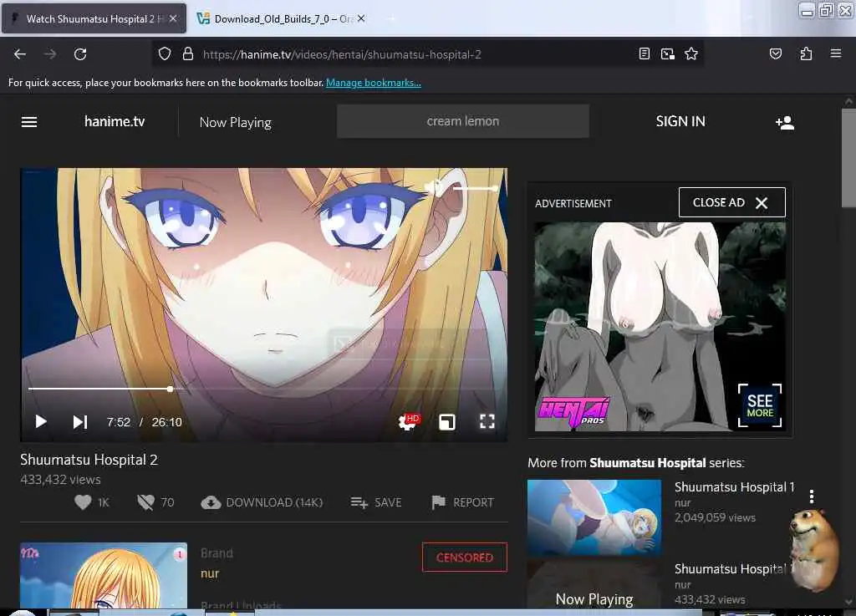Viewport: 856px width, 616px height.
Task: Toggle theater mode in the player
Action: click(x=447, y=422)
